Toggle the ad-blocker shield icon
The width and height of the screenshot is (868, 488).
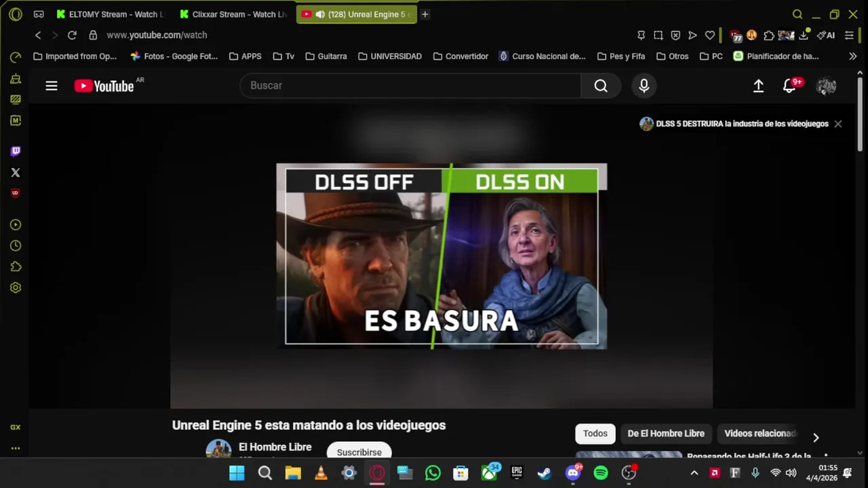click(x=675, y=35)
